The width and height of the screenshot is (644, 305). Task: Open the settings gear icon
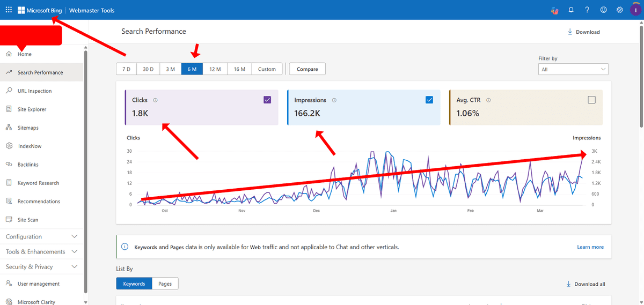(620, 10)
